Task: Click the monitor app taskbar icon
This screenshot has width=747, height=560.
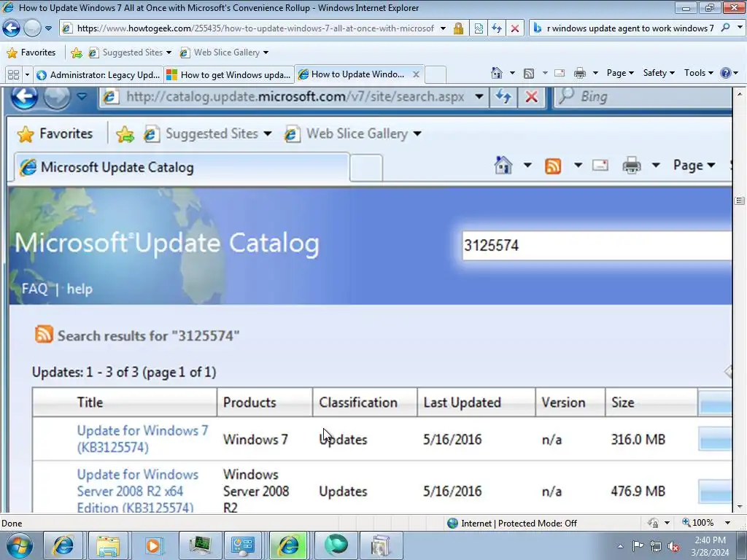Action: 198,545
